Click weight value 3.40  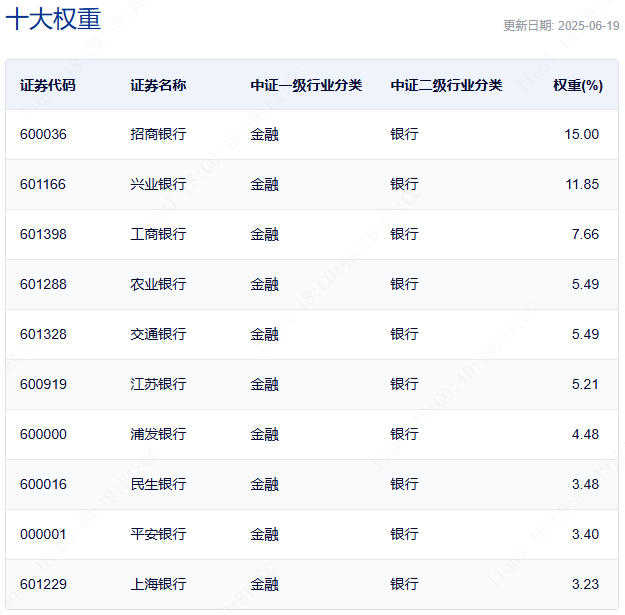click(586, 534)
